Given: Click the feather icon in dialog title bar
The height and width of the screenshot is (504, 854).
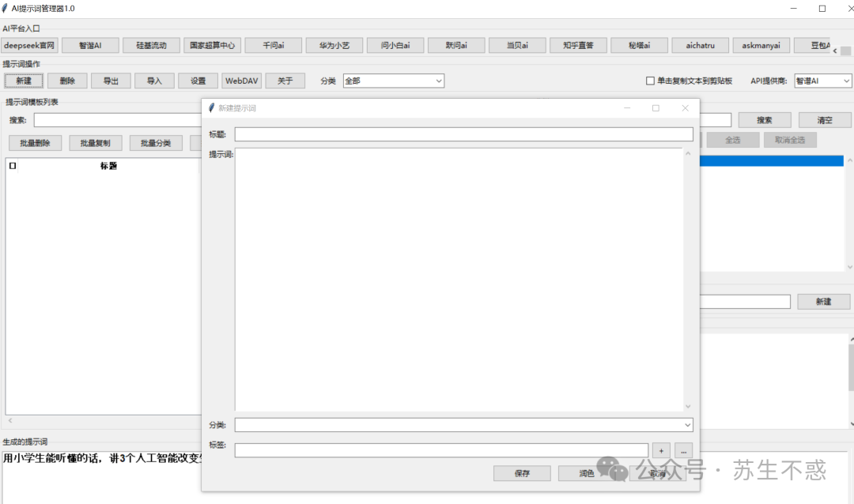Looking at the screenshot, I should tap(211, 107).
